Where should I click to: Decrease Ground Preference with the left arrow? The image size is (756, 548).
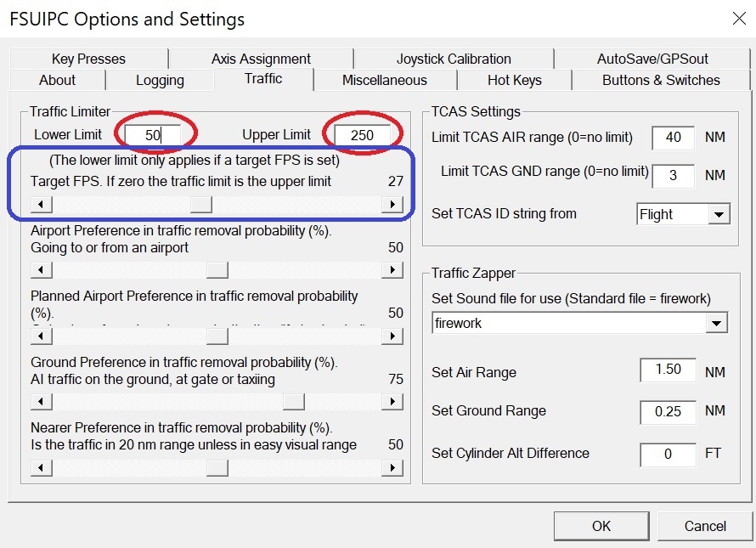42,402
